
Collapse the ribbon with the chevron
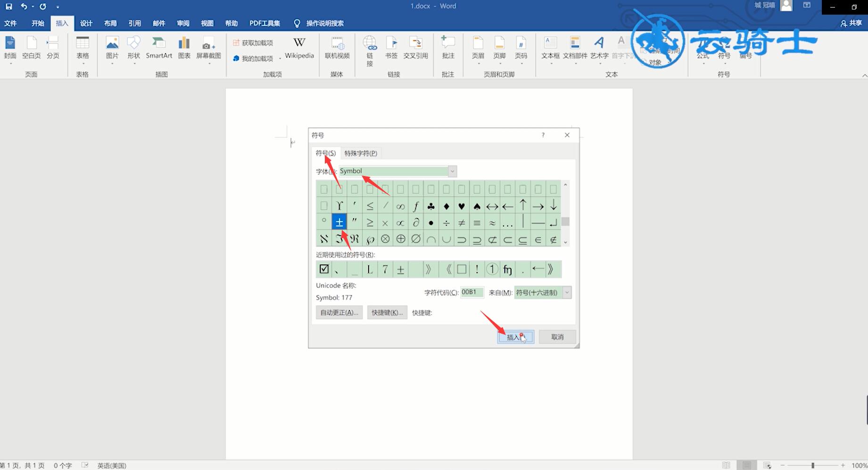click(x=864, y=76)
